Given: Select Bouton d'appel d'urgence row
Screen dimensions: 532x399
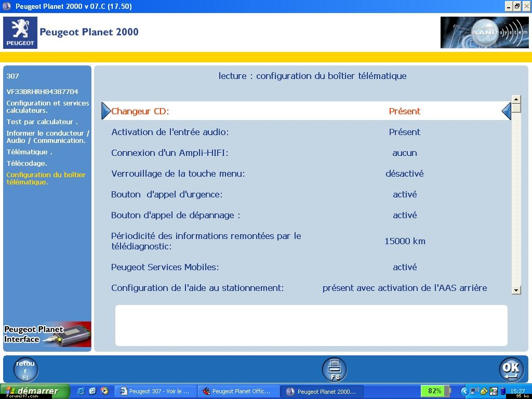Looking at the screenshot, I should (305, 194).
